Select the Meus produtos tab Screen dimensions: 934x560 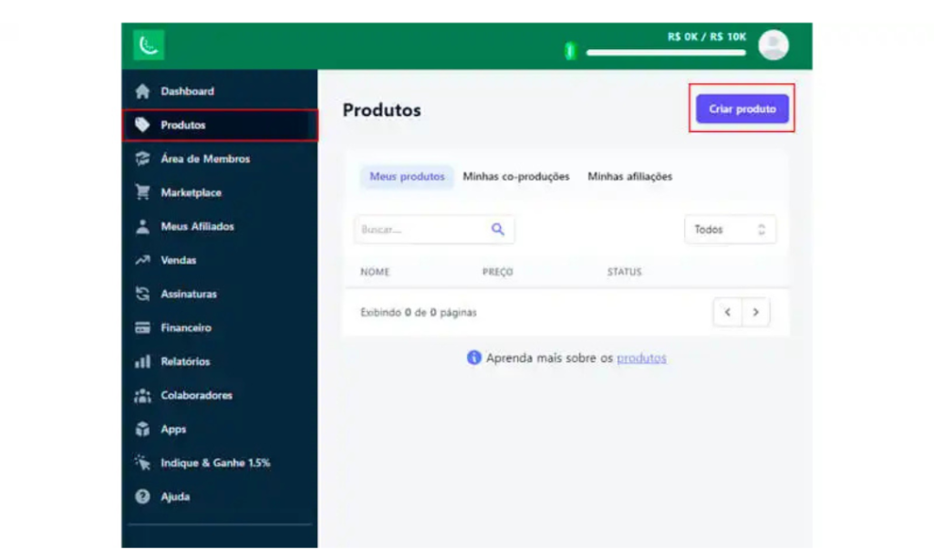coord(407,177)
